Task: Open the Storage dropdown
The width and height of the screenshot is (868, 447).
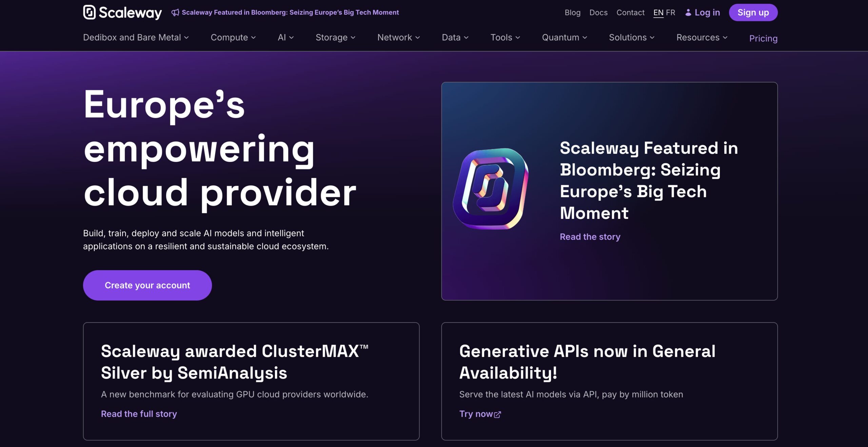Action: point(335,37)
